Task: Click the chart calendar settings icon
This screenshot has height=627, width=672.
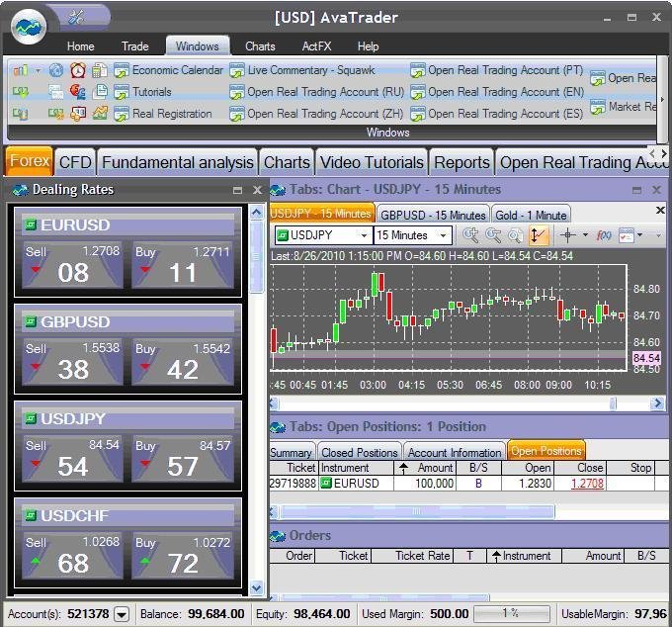Action: (x=627, y=235)
